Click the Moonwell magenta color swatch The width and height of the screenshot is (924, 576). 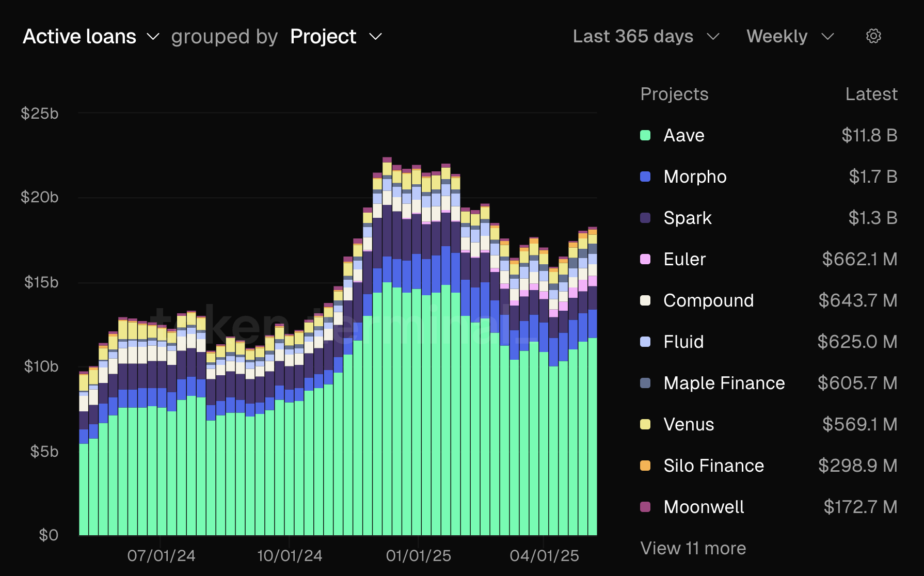point(645,507)
